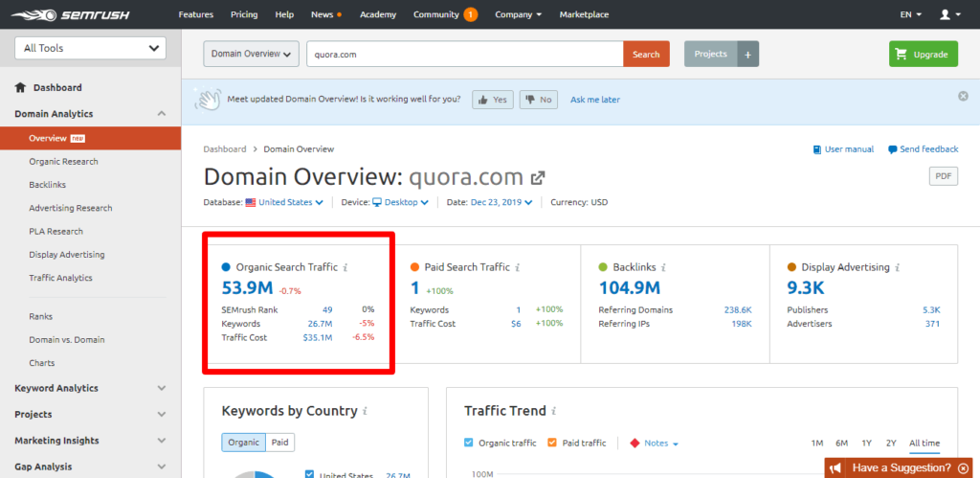The image size is (980, 478).
Task: Dismiss the Domain Overview feedback banner
Action: point(963,96)
